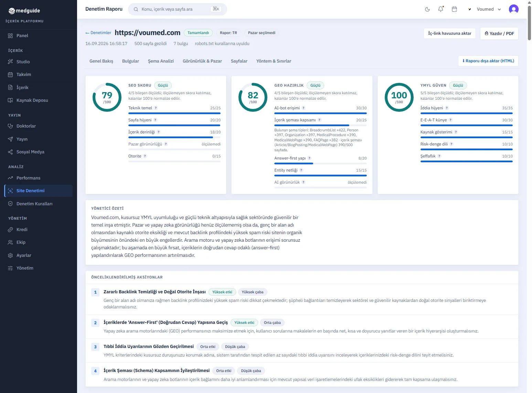
Task: Click the 'Yüksek çaba' tag
Action: (x=253, y=292)
